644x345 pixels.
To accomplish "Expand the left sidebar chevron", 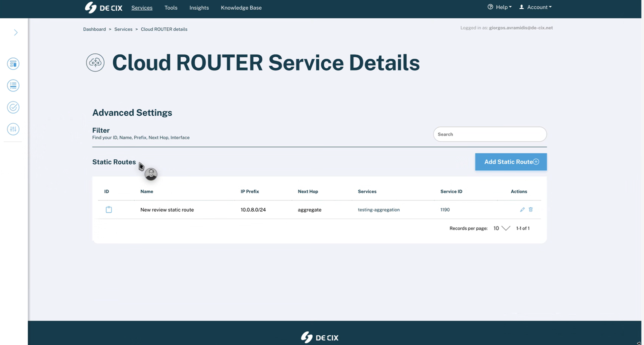I will (x=15, y=33).
